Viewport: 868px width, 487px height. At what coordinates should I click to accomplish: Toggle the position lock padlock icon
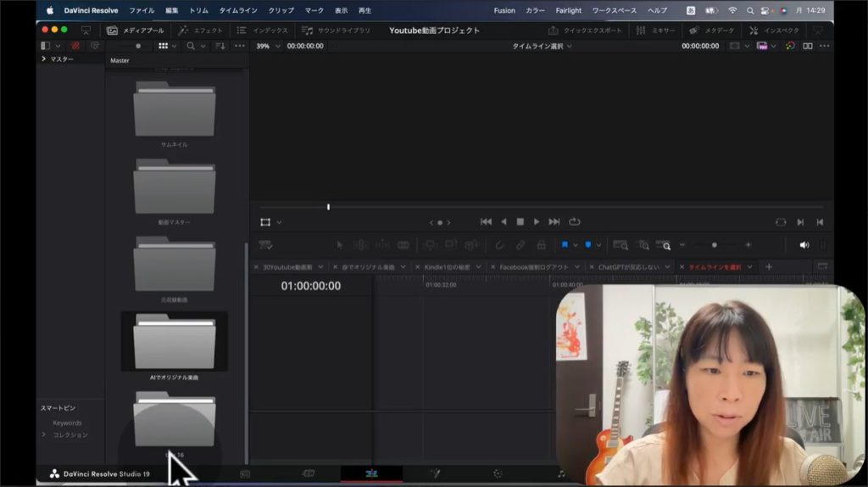coord(541,245)
